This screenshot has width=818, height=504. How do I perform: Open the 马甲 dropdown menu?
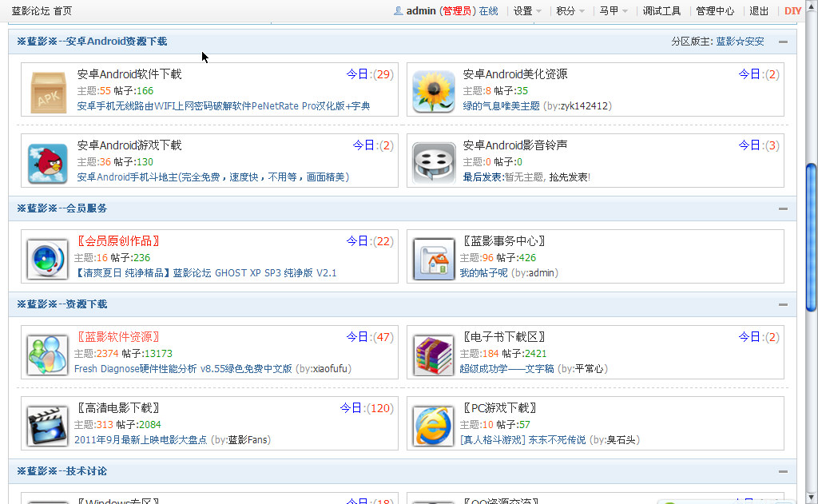pos(613,11)
